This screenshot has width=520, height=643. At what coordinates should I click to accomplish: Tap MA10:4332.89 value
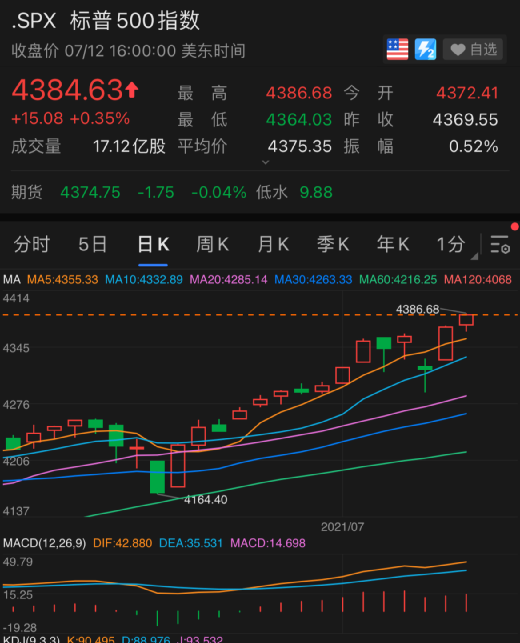pos(144,280)
